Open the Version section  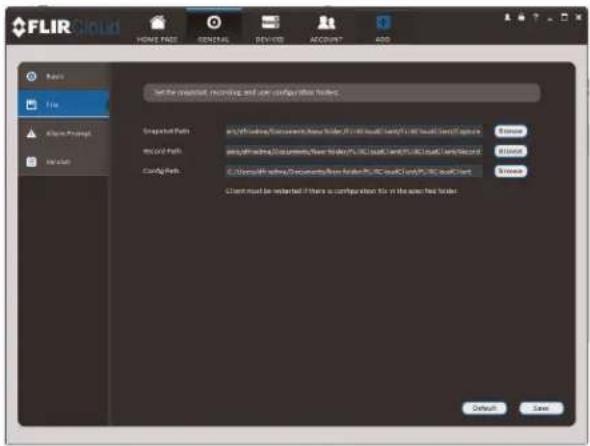[64, 162]
